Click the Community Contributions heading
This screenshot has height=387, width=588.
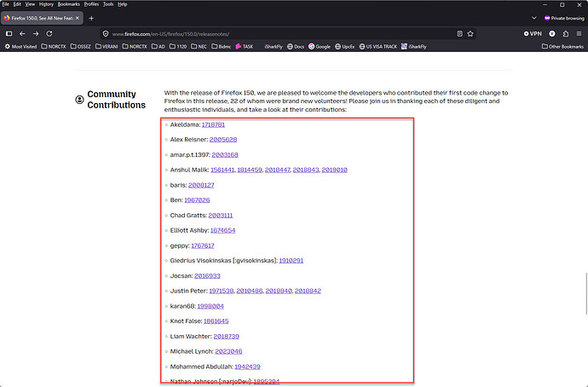116,100
